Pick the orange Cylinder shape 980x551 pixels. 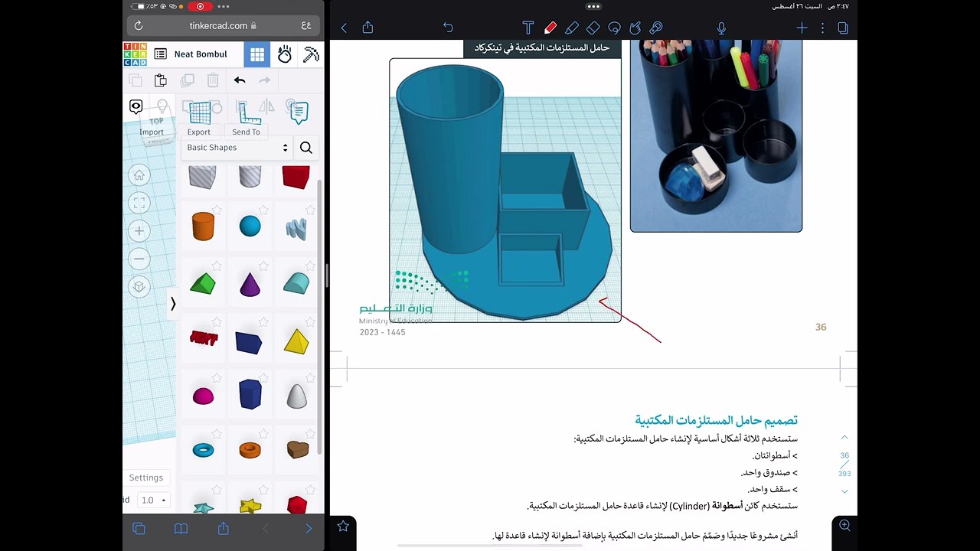203,227
